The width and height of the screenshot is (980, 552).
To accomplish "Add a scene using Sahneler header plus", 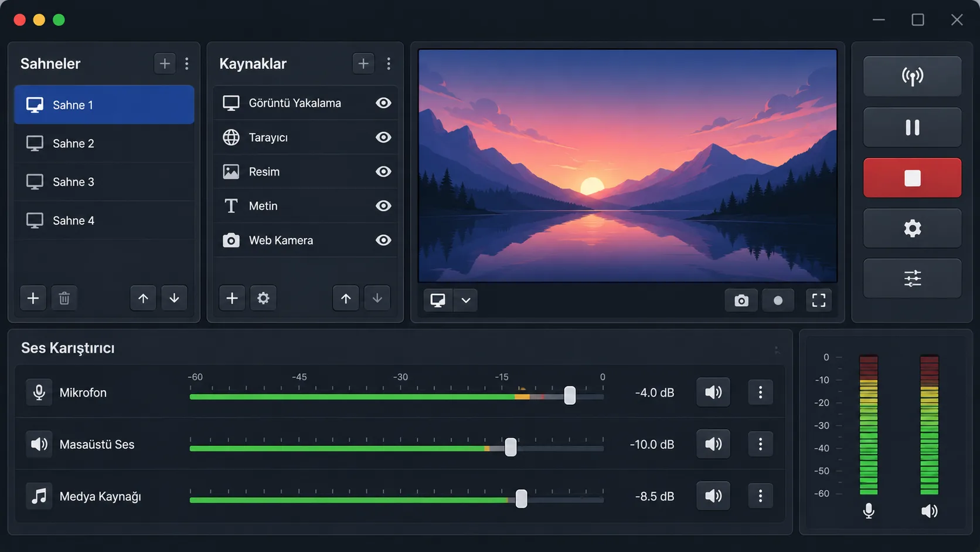I will (x=165, y=63).
